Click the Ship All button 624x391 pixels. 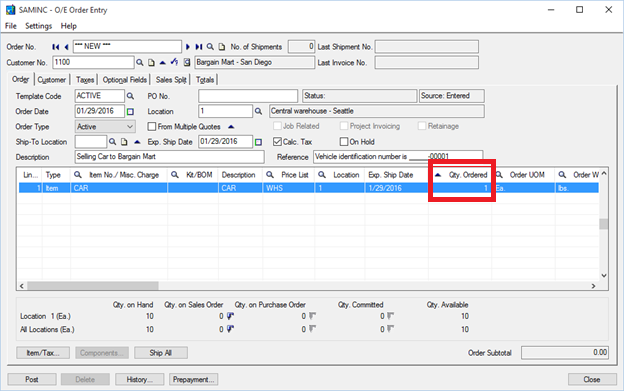click(x=161, y=353)
